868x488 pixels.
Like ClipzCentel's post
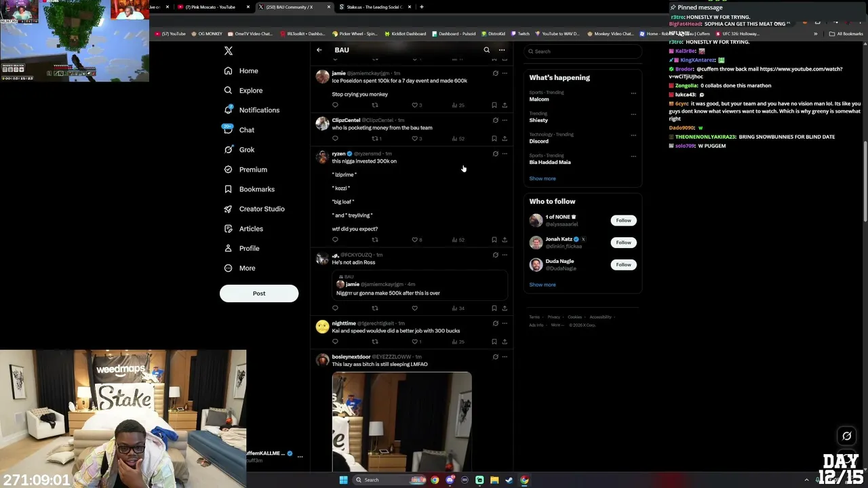[415, 138]
